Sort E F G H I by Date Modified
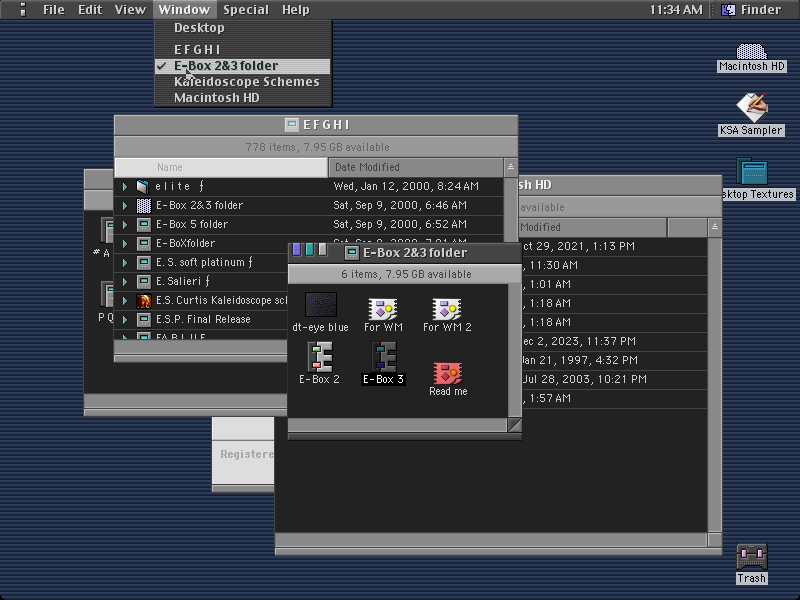 [416, 167]
